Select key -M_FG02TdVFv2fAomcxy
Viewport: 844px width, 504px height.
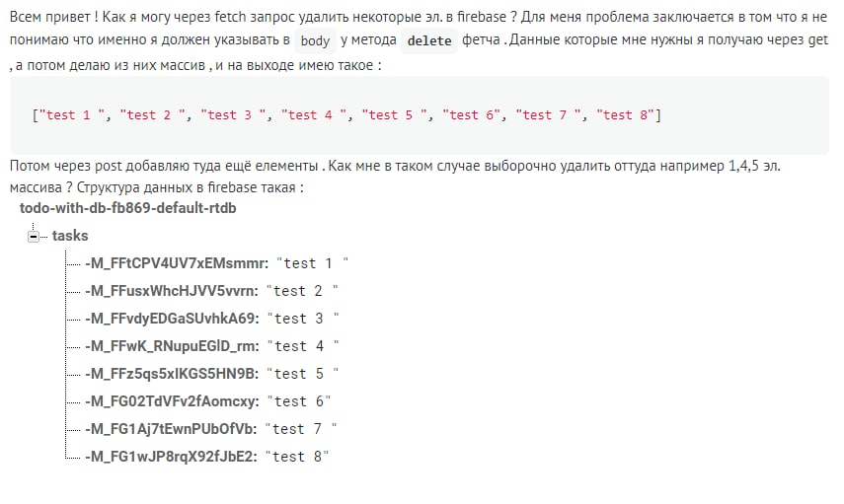pyautogui.click(x=172, y=401)
